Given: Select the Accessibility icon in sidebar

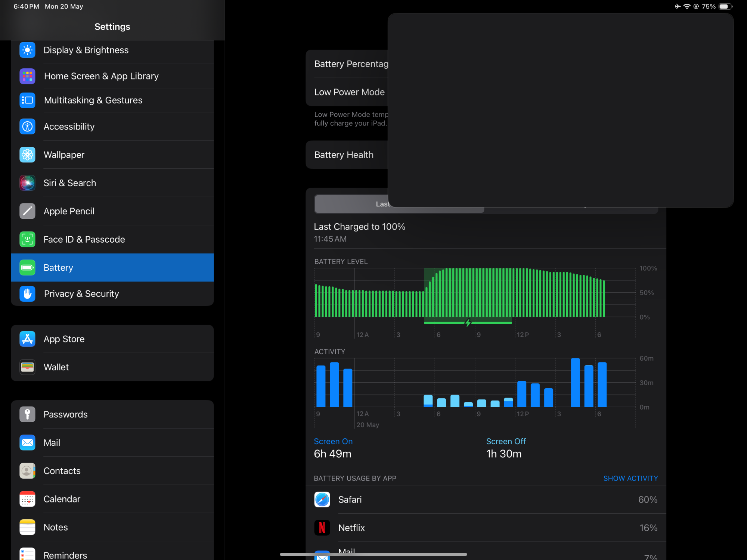Looking at the screenshot, I should [27, 127].
